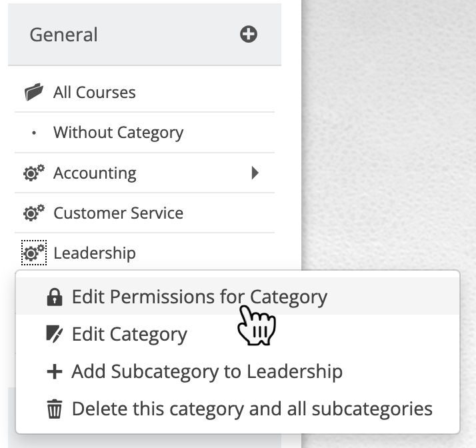Click the trash can delete icon
476x448 pixels.
tap(55, 409)
